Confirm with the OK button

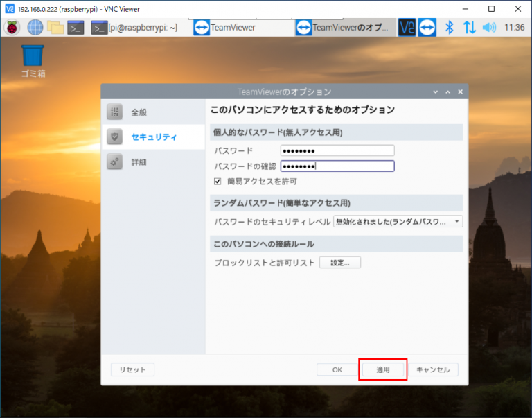click(x=337, y=369)
